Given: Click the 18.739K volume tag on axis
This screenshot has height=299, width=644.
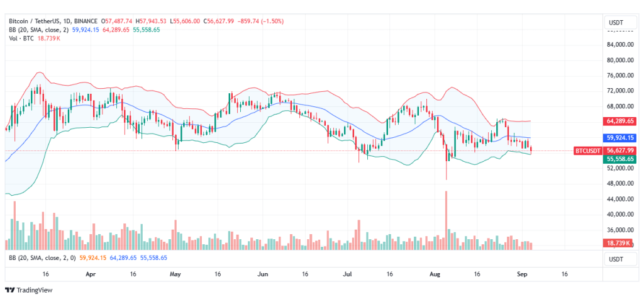Looking at the screenshot, I should (x=618, y=243).
